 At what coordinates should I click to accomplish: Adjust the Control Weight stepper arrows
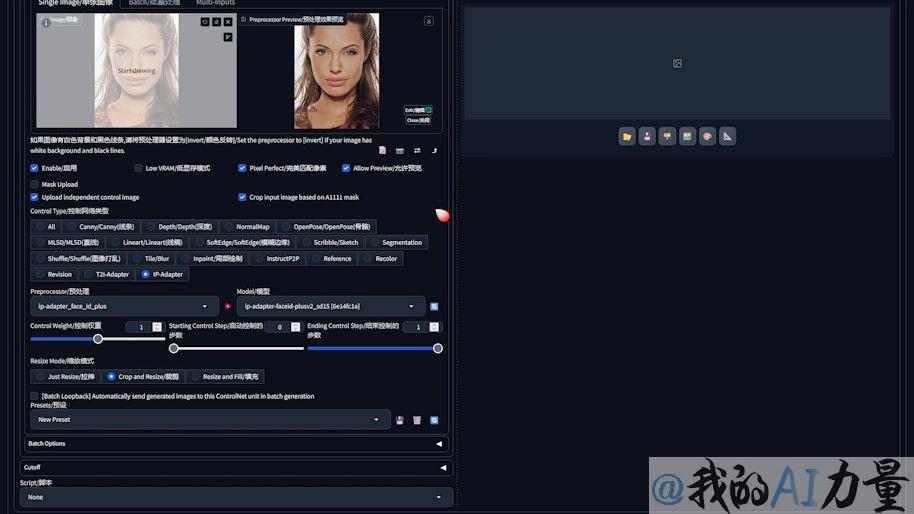click(157, 327)
